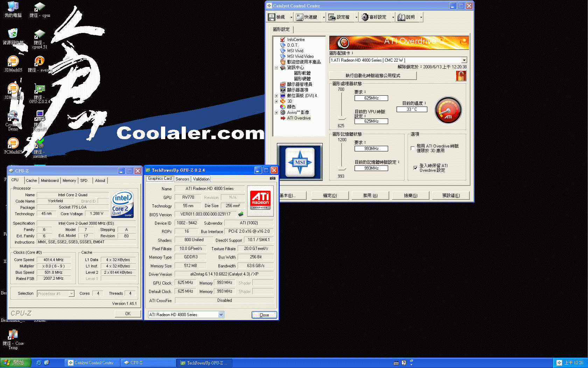Viewport: 588px width, 368px height.
Task: Click the 開始 Start button
Action: [15, 363]
